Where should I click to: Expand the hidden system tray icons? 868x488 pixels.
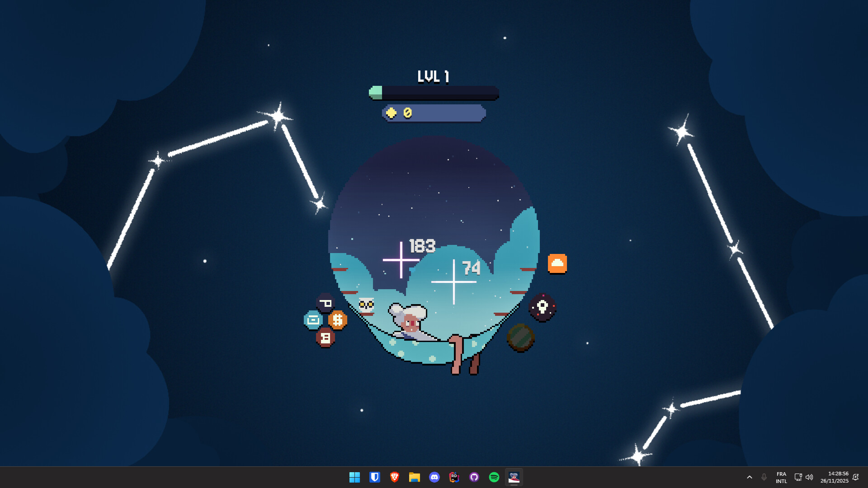(x=750, y=477)
